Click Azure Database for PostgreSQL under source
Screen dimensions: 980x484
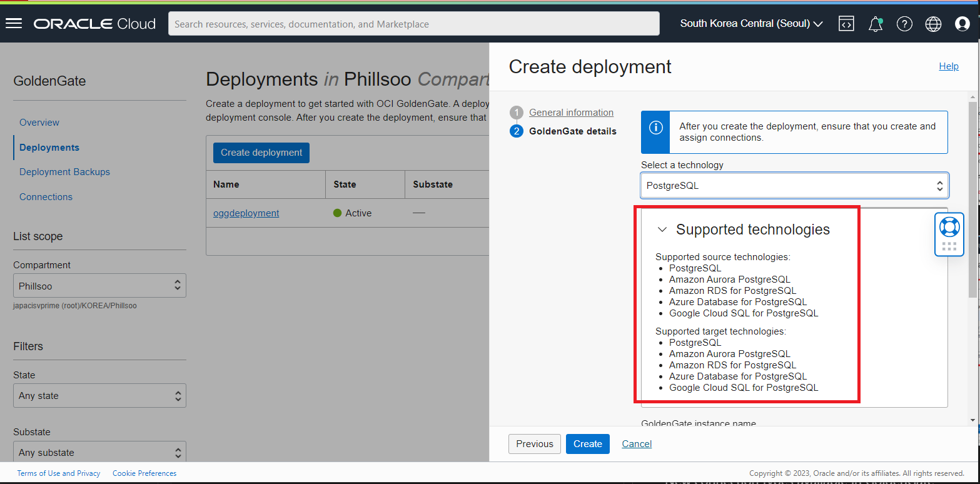tap(738, 302)
